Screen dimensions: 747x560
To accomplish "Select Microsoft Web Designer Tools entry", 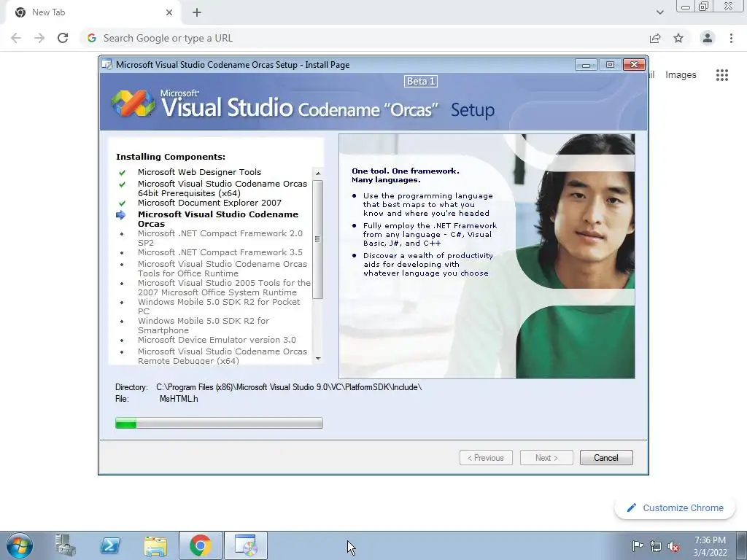I will point(200,172).
